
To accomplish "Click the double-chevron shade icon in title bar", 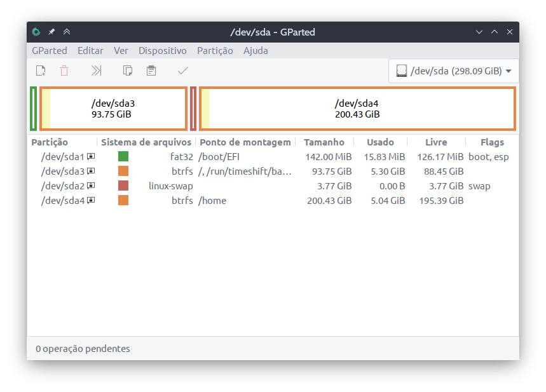I will click(67, 32).
